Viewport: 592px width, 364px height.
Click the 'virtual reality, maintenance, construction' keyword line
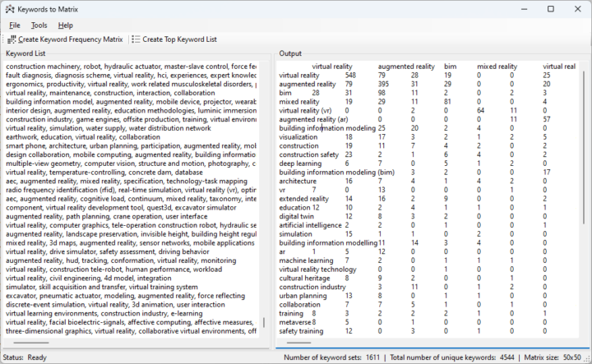pos(110,93)
